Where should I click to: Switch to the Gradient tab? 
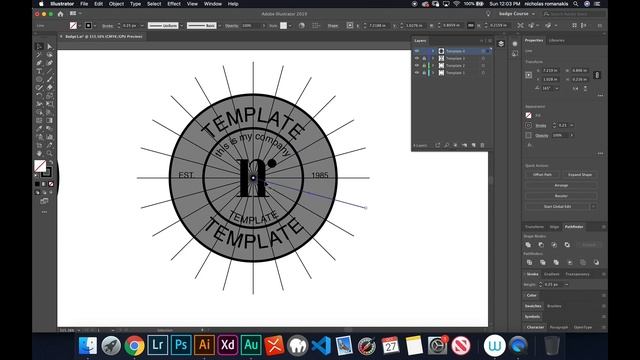[551, 274]
